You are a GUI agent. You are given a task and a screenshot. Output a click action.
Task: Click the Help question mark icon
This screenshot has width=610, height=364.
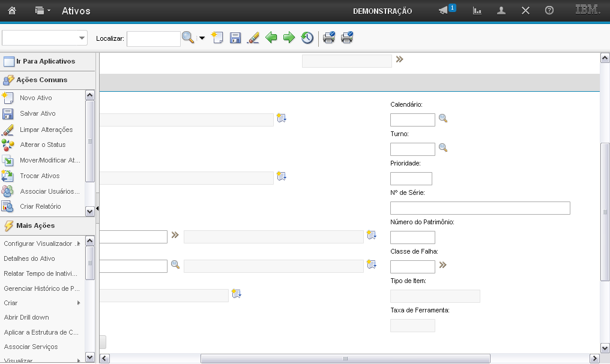[x=549, y=11]
